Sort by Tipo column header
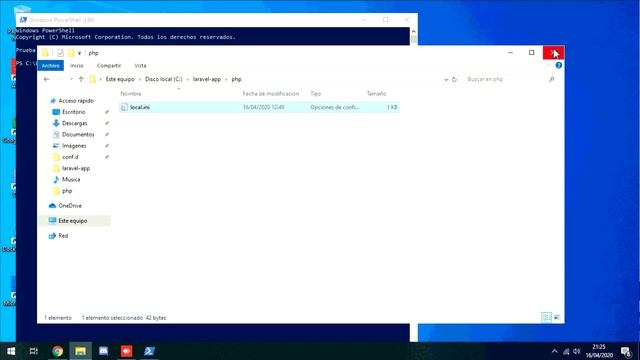The height and width of the screenshot is (360, 640). point(316,94)
